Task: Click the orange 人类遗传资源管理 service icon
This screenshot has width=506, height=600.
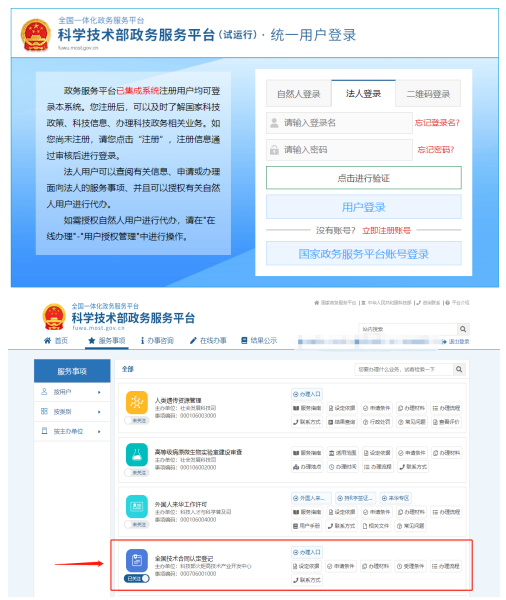Action: [x=137, y=402]
